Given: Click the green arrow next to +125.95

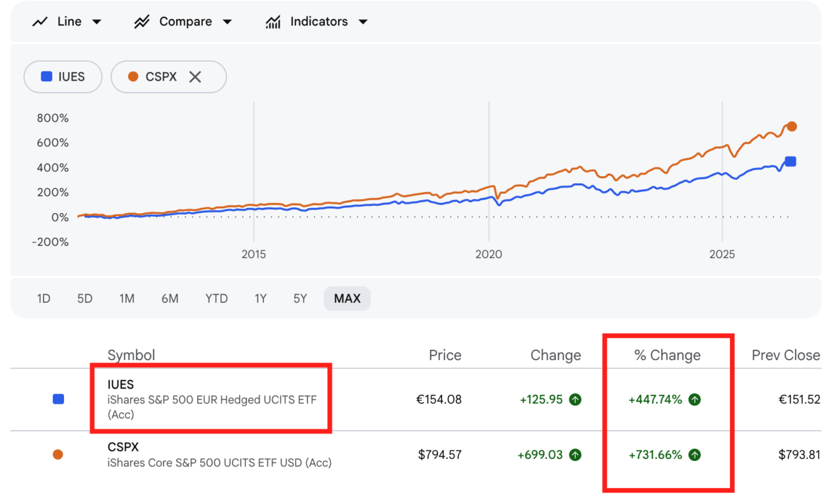Looking at the screenshot, I should [575, 399].
